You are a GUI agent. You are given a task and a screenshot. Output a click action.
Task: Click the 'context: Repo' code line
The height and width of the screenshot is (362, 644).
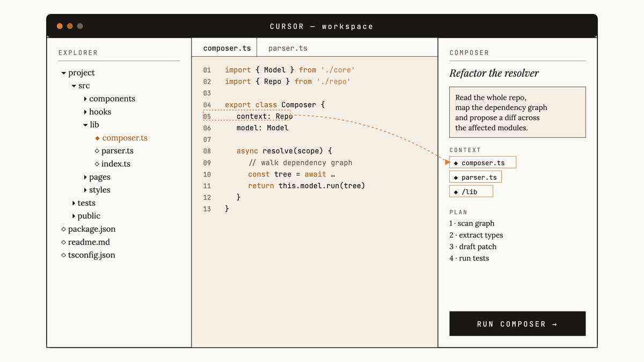click(265, 116)
